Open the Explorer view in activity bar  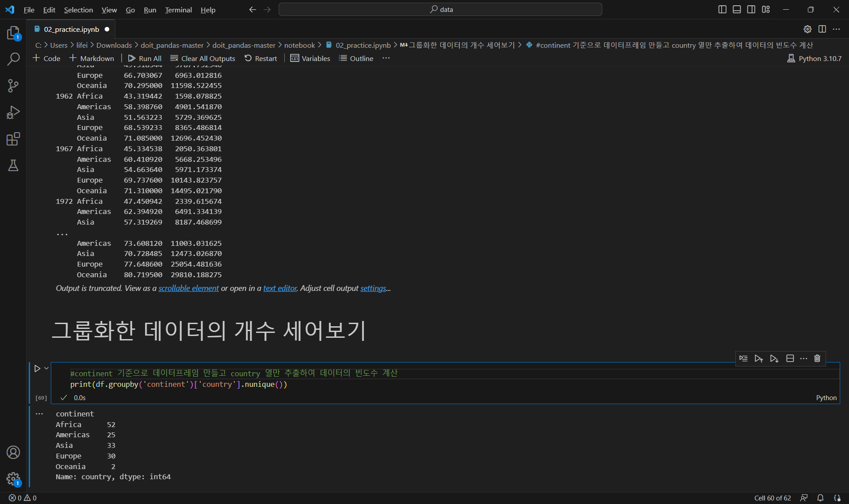pyautogui.click(x=13, y=33)
